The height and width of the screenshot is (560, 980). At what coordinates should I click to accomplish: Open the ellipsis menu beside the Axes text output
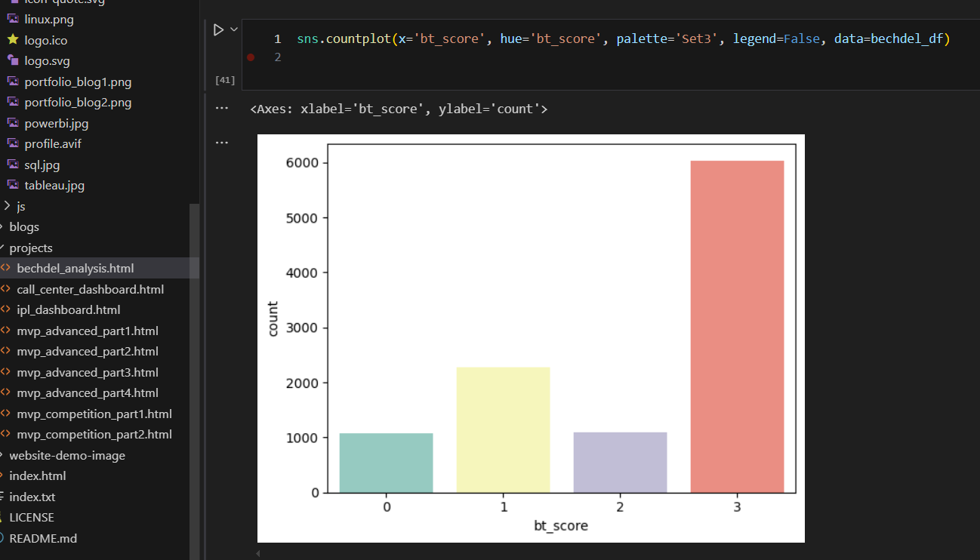coord(221,109)
